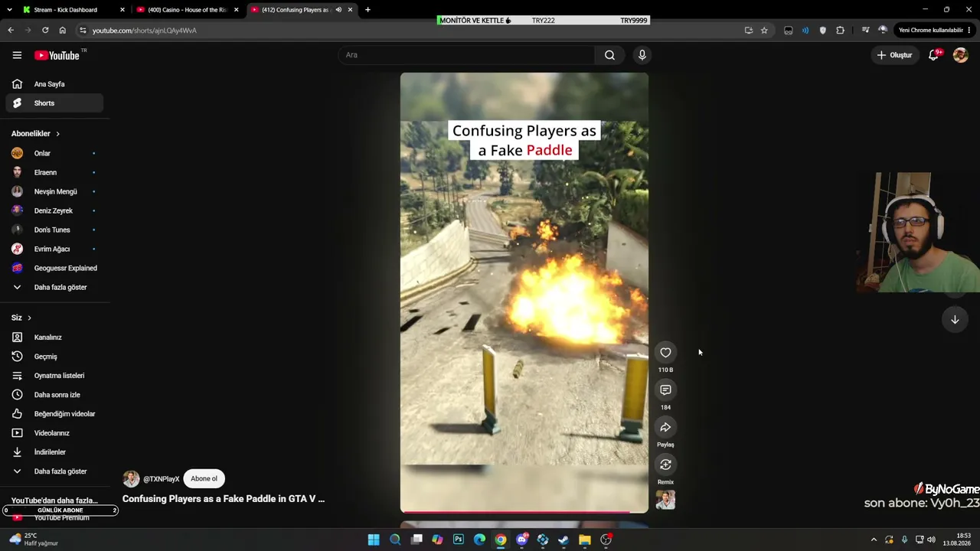Open Oynatma listeleri
The height and width of the screenshot is (551, 980).
pos(54,376)
